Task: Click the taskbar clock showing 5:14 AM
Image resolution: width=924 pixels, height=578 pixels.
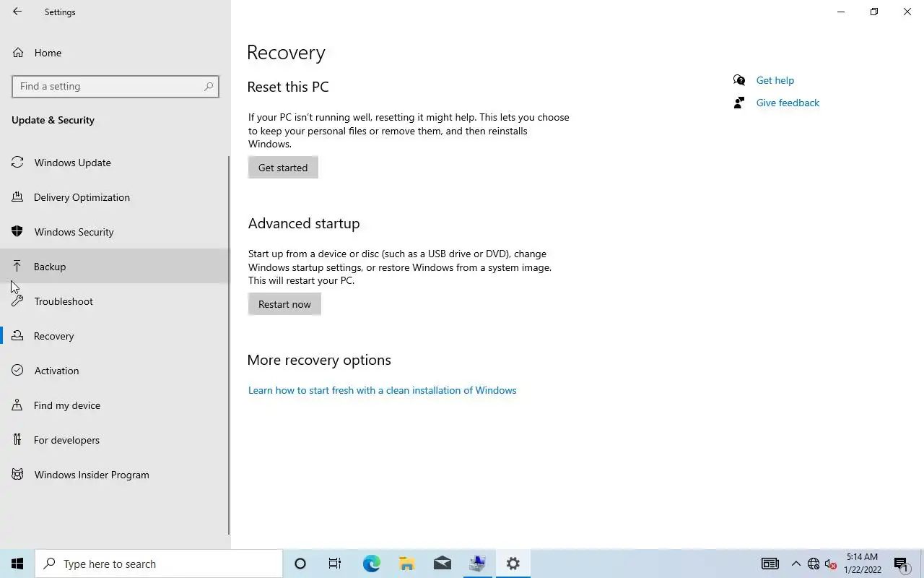Action: 862,564
